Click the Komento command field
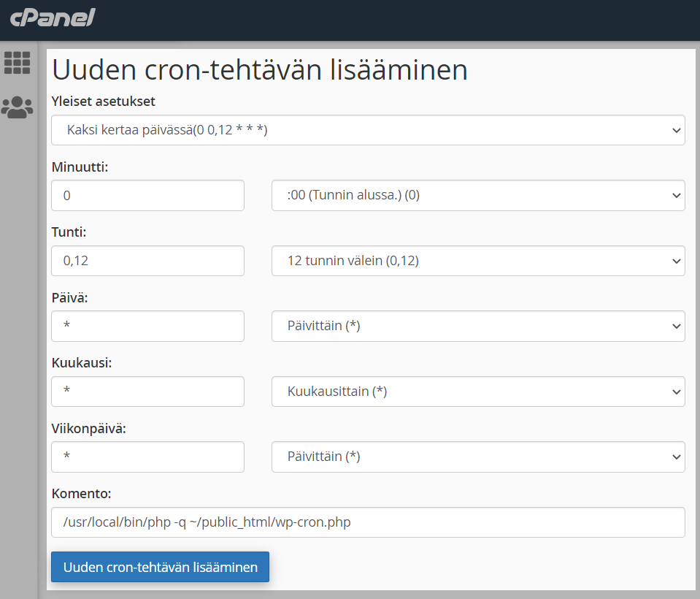The image size is (700, 599). (x=368, y=522)
